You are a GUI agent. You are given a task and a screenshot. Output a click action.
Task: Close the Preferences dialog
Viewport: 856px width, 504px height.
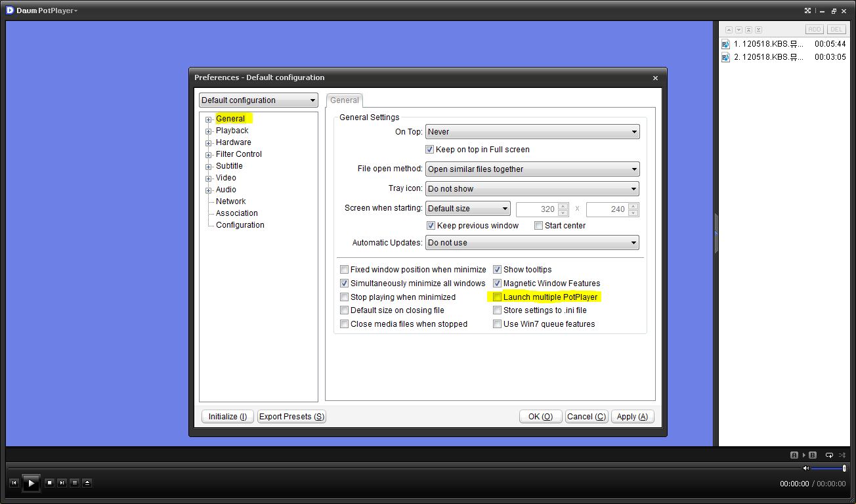click(x=655, y=78)
